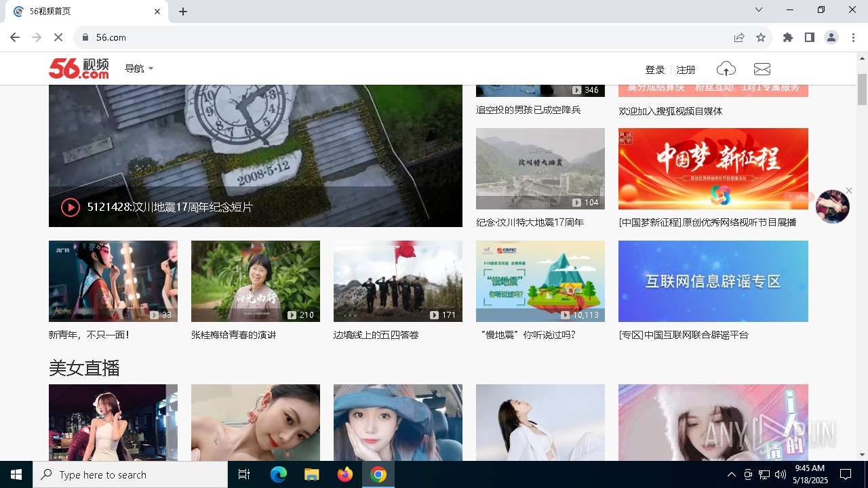Open the network icon in tray
The width and height of the screenshot is (868, 488).
tap(764, 474)
